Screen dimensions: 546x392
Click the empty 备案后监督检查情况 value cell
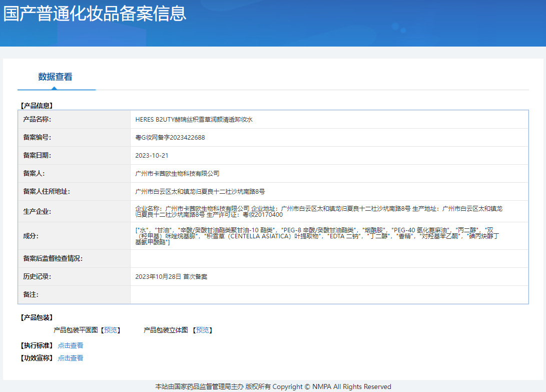329,258
